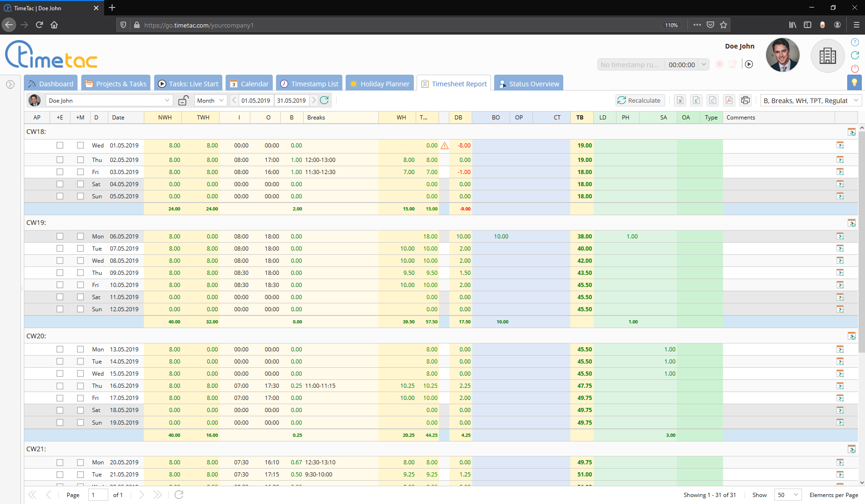Click the green refresh icon below help
The height and width of the screenshot is (504, 865).
pos(855,56)
